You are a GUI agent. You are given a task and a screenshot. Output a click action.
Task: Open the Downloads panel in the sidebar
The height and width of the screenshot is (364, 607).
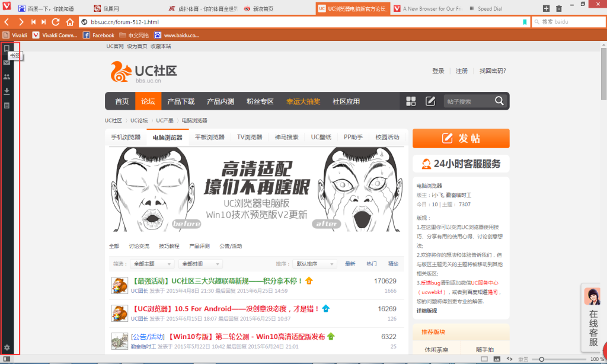pyautogui.click(x=7, y=91)
